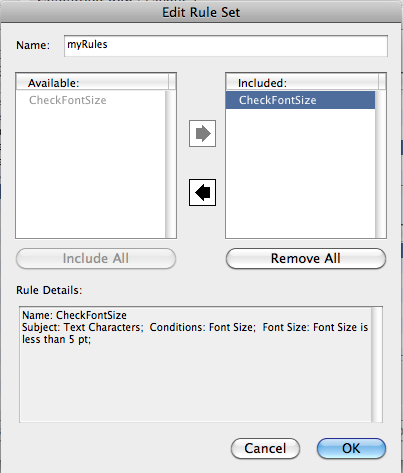Select greyed CheckFontSize in the Available list
403x473 pixels.
[68, 100]
